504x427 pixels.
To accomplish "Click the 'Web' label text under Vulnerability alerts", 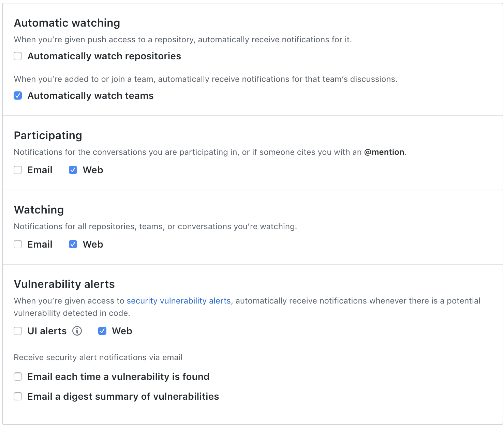I will (x=122, y=331).
